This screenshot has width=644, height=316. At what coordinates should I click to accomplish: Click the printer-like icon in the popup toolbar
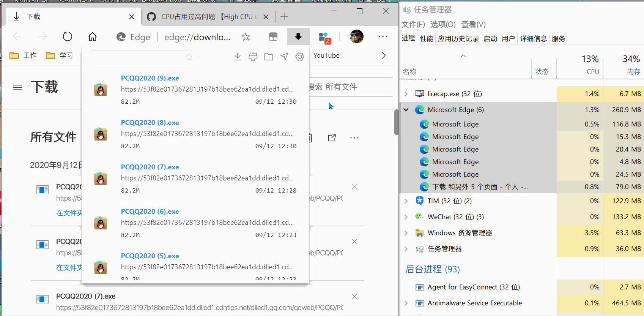253,57
